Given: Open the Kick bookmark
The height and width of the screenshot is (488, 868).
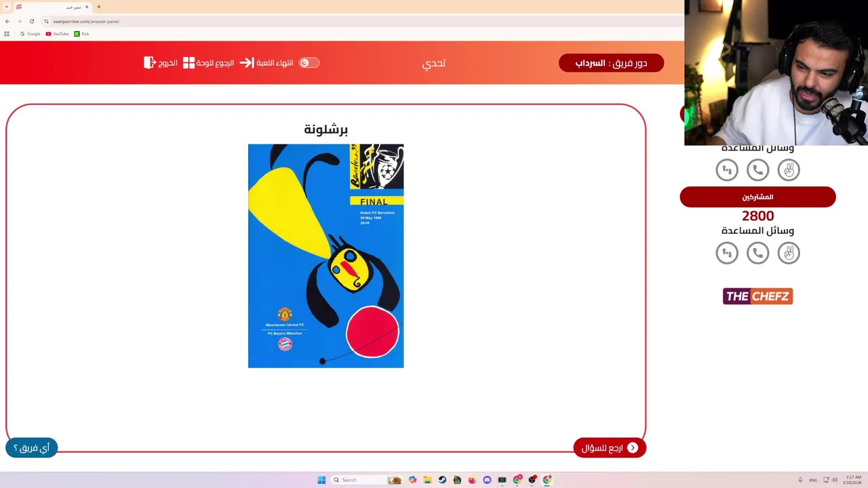Looking at the screenshot, I should [x=81, y=34].
